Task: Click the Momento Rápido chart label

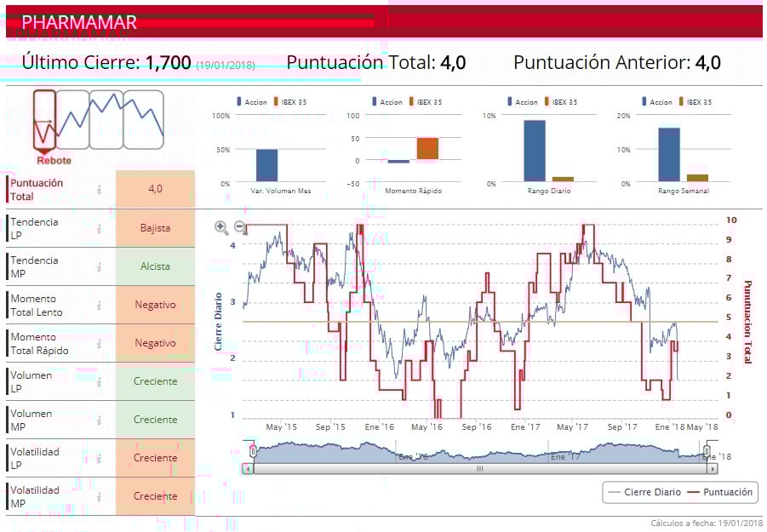Action: point(414,191)
